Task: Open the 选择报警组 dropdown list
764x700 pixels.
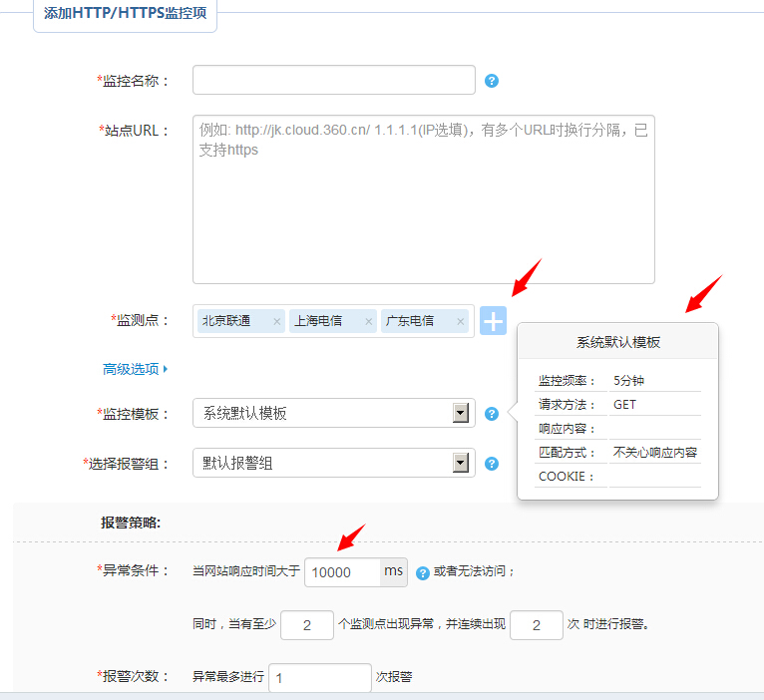Action: point(460,463)
